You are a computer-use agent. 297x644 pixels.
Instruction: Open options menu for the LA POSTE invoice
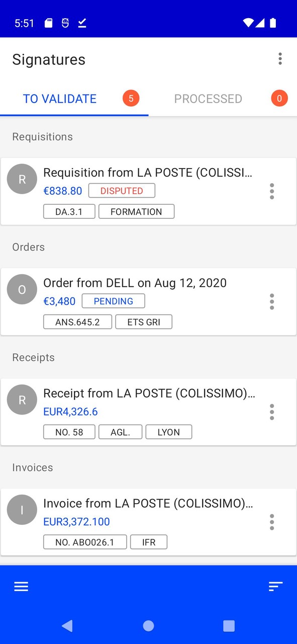coord(272,522)
